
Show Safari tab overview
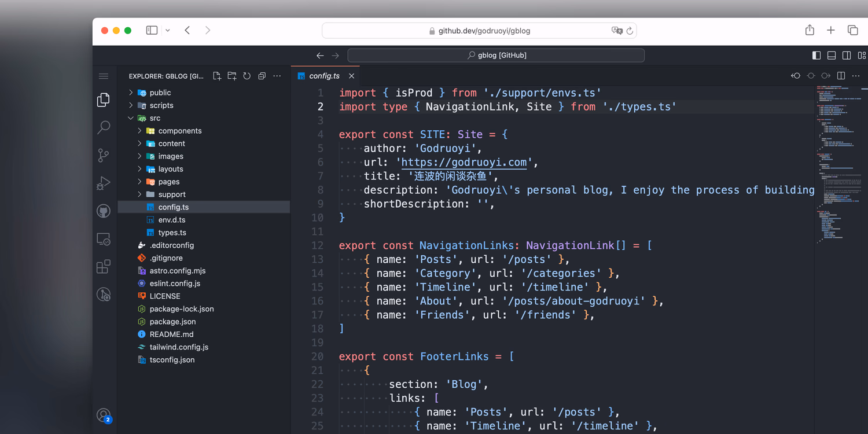coord(852,30)
